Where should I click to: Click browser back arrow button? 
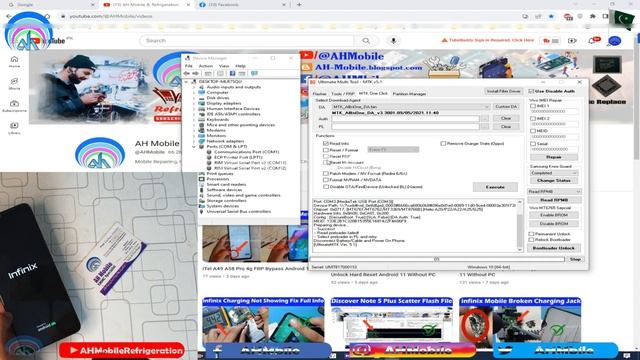click(x=9, y=16)
